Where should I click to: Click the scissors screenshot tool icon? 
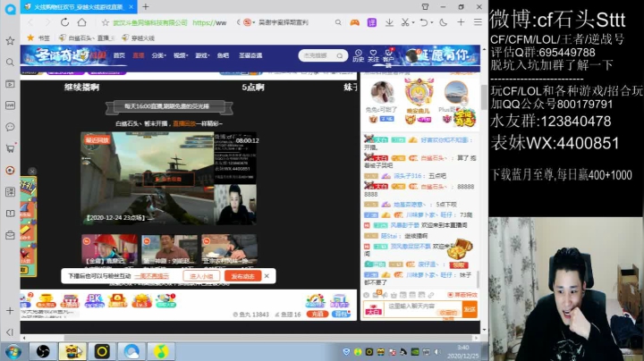404,22
